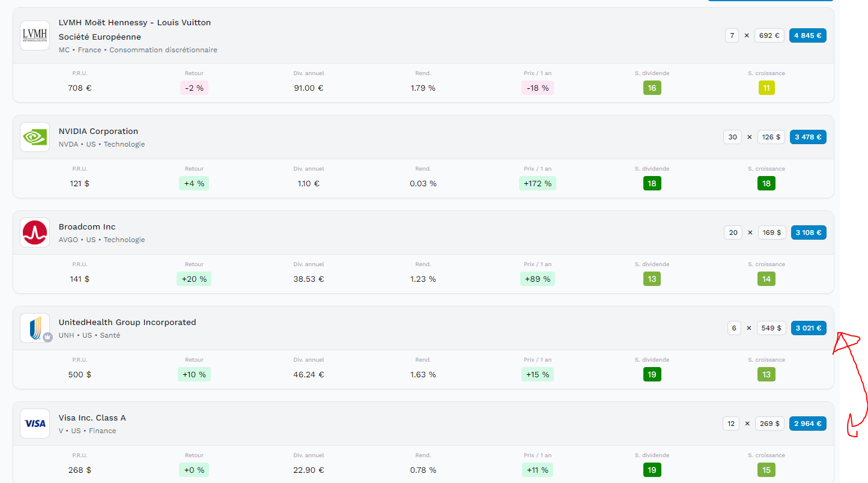This screenshot has height=483, width=868.
Task: Click UnitedHealth yield value 1.63 %
Action: (x=423, y=374)
